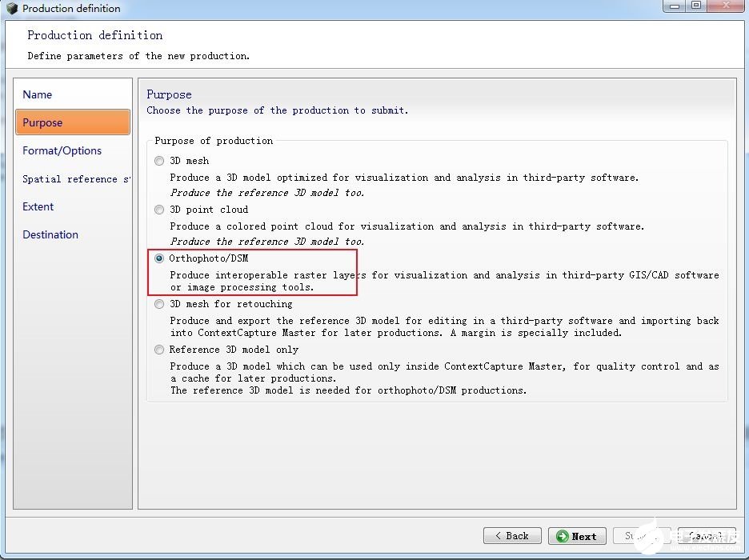Click the green arrow icon on Next
Image resolution: width=749 pixels, height=560 pixels.
pyautogui.click(x=563, y=536)
